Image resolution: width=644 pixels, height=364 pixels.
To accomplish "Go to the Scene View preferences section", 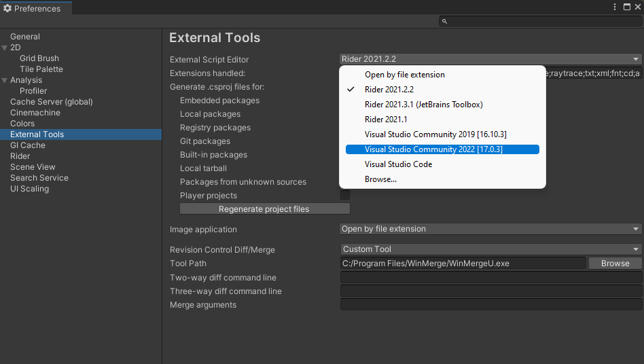I will point(33,167).
